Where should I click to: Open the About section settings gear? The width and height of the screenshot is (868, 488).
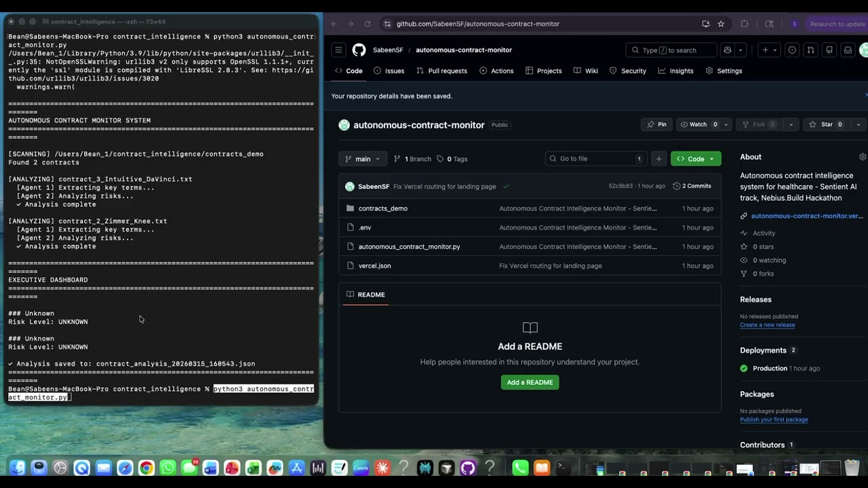click(863, 157)
